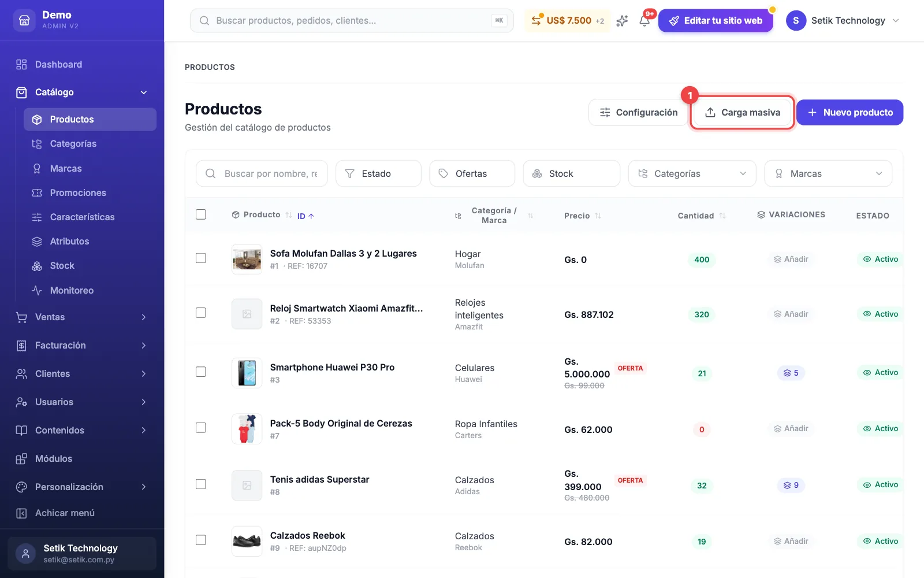Click the Calzados Reebok product thumbnail
Screen dimensions: 924x578
(247, 541)
